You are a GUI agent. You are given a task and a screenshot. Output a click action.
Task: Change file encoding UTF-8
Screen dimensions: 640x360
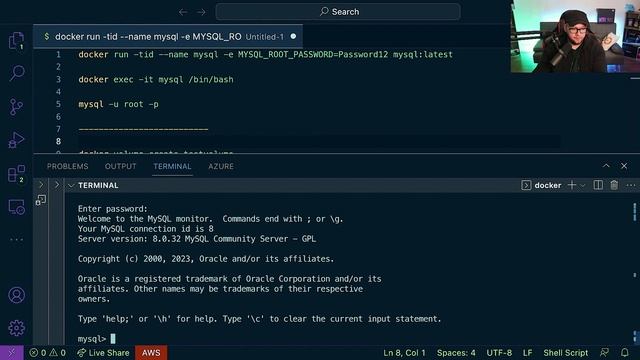pyautogui.click(x=499, y=353)
